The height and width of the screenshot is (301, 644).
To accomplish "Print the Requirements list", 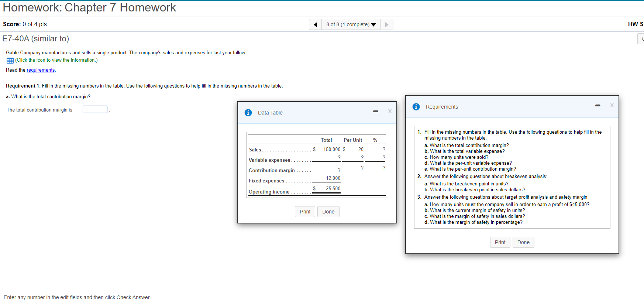I will [x=500, y=242].
